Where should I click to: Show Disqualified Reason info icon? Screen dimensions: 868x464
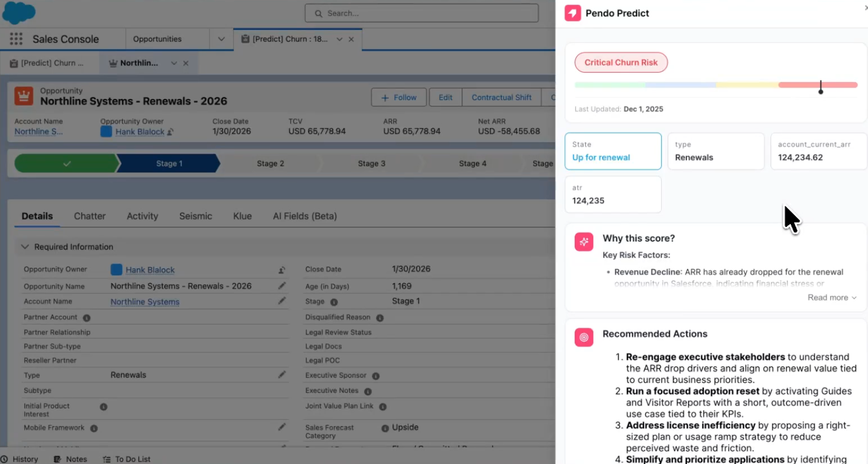pyautogui.click(x=380, y=318)
